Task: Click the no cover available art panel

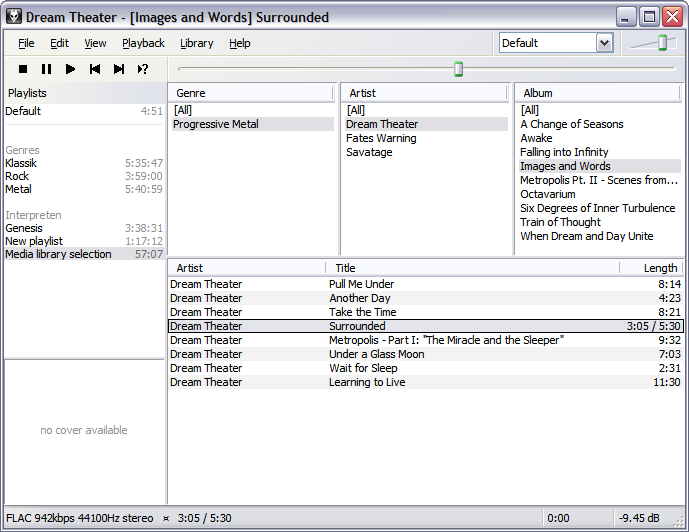Action: coord(84,431)
